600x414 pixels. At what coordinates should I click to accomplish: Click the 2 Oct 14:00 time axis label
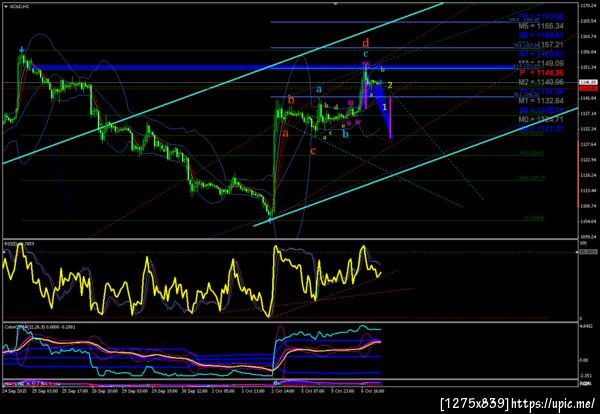click(283, 391)
